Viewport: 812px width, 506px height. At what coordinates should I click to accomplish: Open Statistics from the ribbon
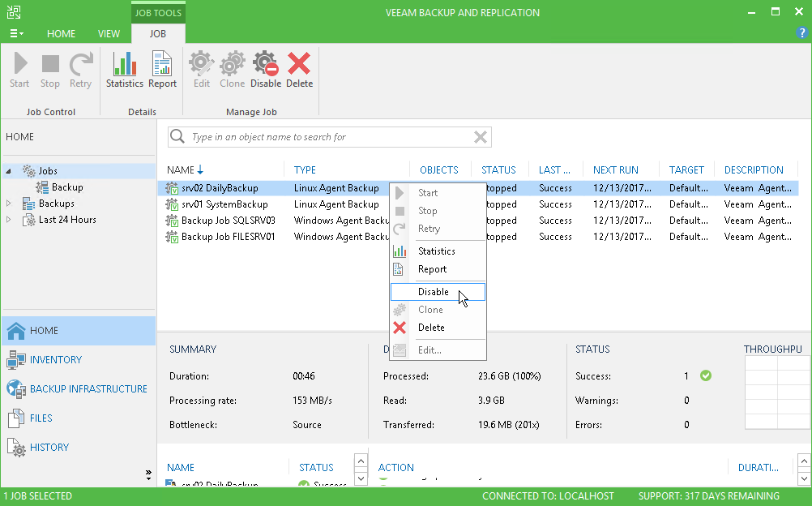124,70
